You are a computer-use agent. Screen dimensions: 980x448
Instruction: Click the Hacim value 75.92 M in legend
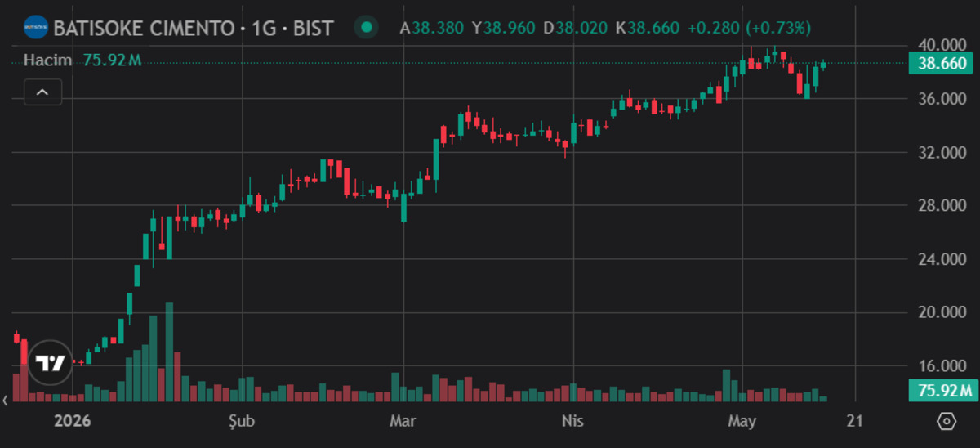click(112, 60)
